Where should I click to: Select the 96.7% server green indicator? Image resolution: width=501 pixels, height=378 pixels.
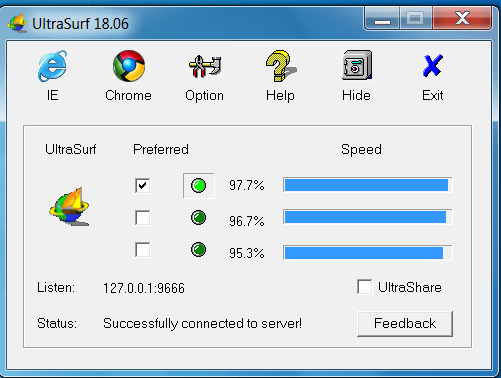(x=198, y=218)
